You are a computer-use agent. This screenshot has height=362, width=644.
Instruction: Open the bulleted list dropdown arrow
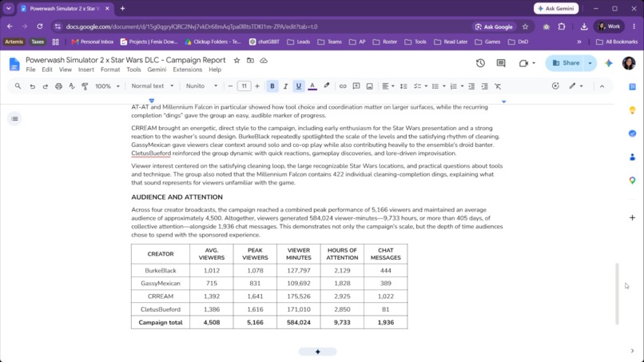[444, 86]
